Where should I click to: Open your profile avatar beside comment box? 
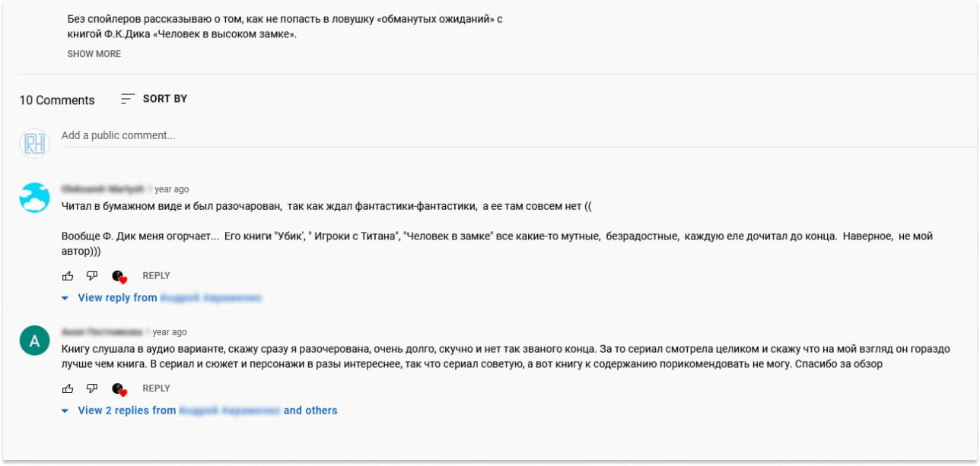[34, 143]
